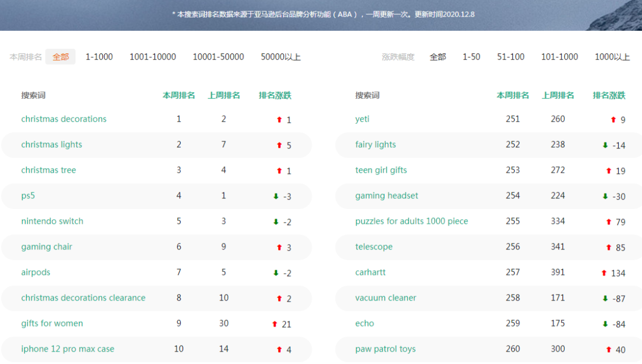Select the highlighted 全部 weekly rank filter
Viewport: 642px width, 364px height.
pyautogui.click(x=61, y=57)
